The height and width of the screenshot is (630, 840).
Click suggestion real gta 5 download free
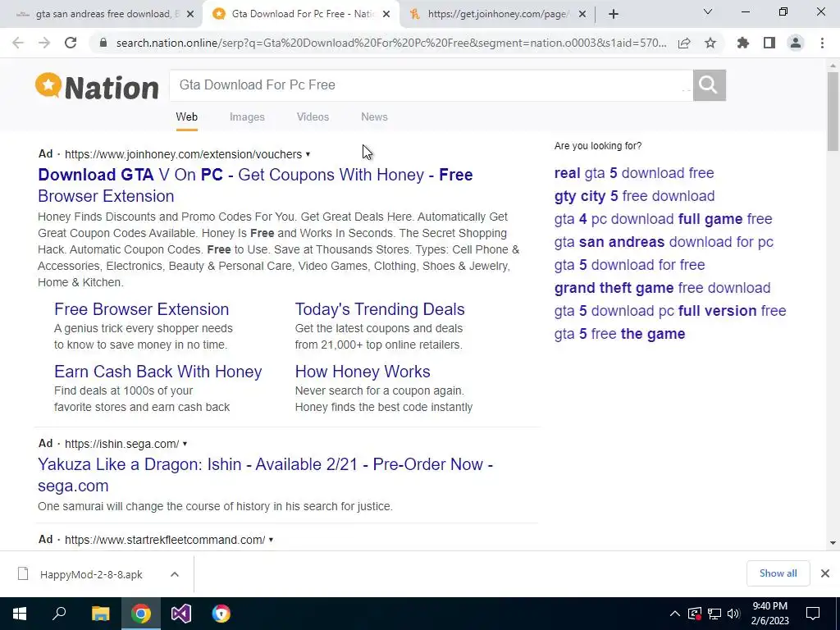(x=634, y=173)
